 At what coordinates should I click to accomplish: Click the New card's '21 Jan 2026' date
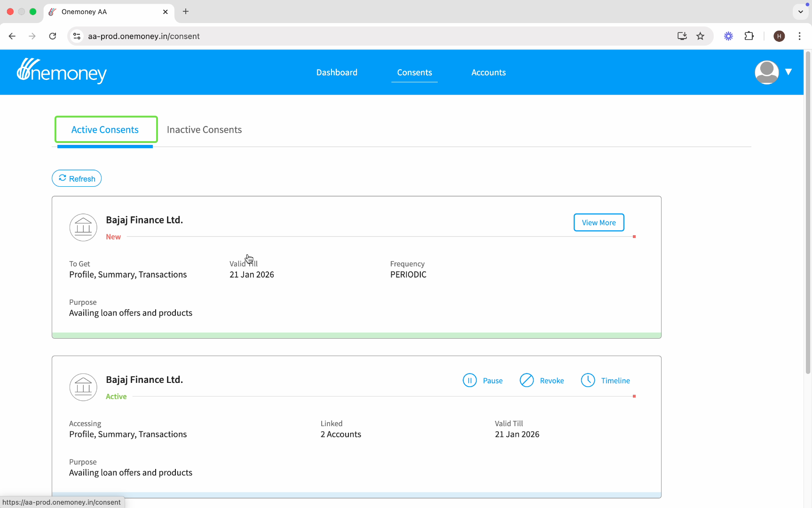pyautogui.click(x=252, y=275)
